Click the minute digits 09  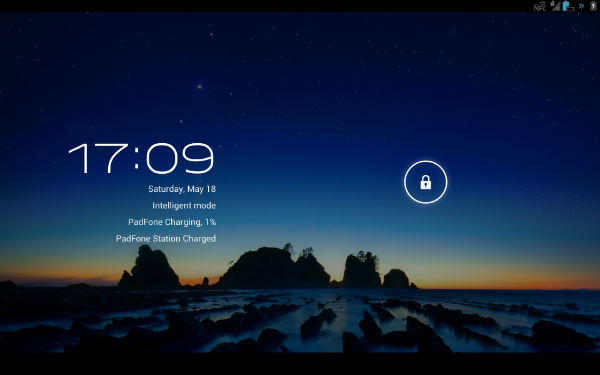pyautogui.click(x=180, y=158)
